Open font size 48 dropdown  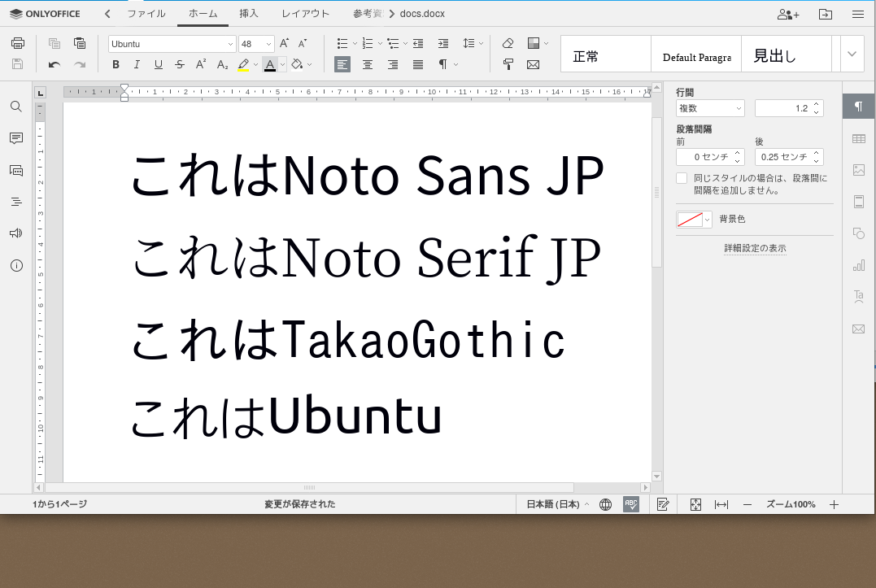click(268, 44)
